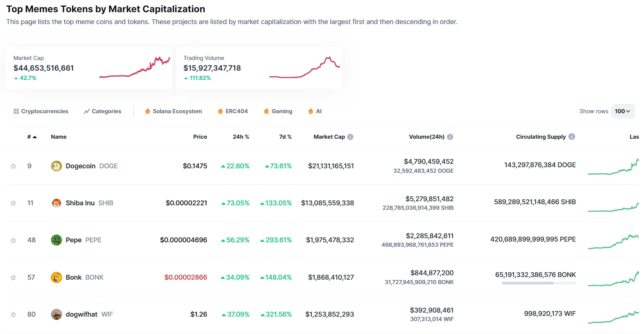Sort the table by 24h % column

241,137
